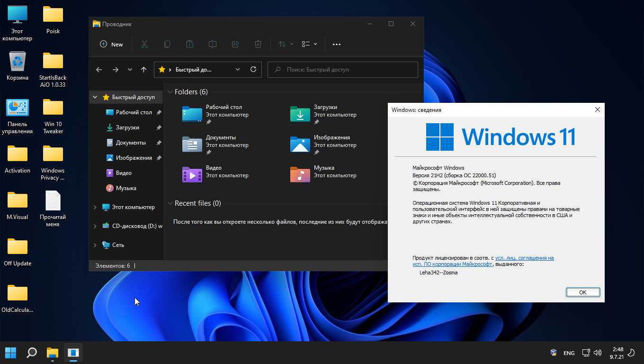Select the Off Update desktop folder
Viewport: 644px width, 364px height.
18,252
